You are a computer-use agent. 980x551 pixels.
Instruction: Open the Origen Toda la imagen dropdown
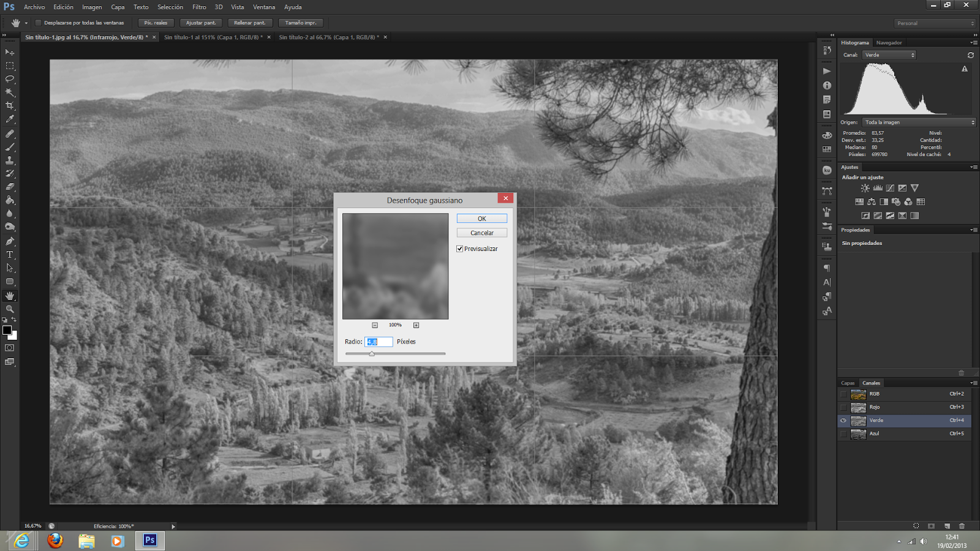[x=919, y=122]
